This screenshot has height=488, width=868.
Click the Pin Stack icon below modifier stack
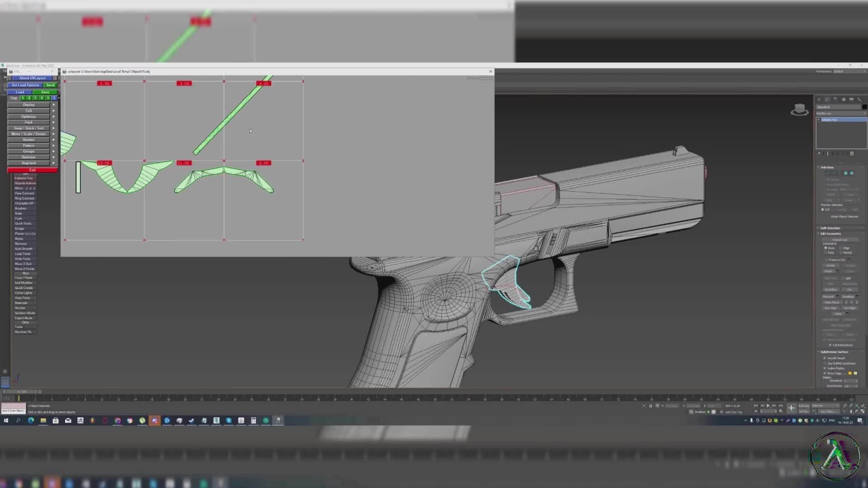tap(820, 154)
